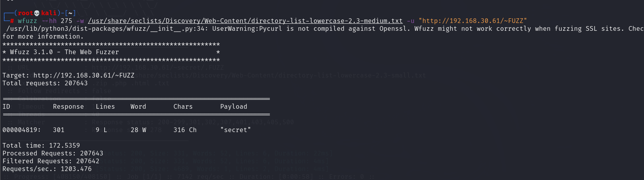
Task: Click the red "root" username in prompt
Action: tap(26, 13)
